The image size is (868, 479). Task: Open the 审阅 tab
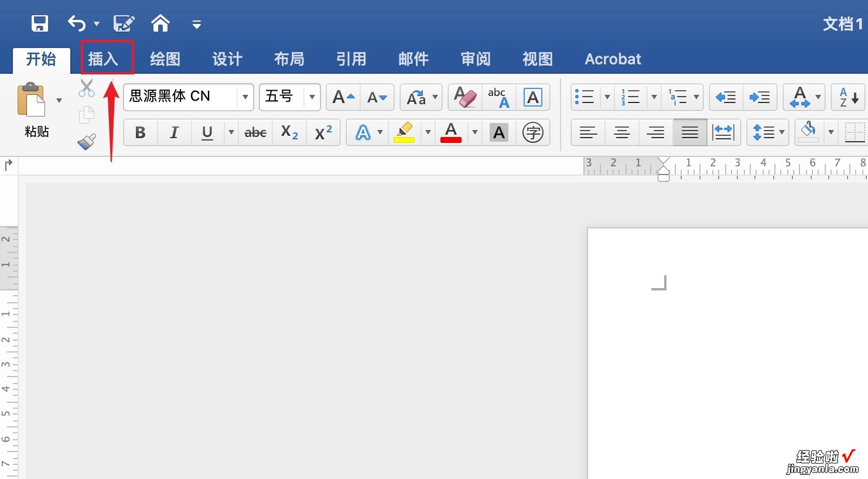(476, 59)
